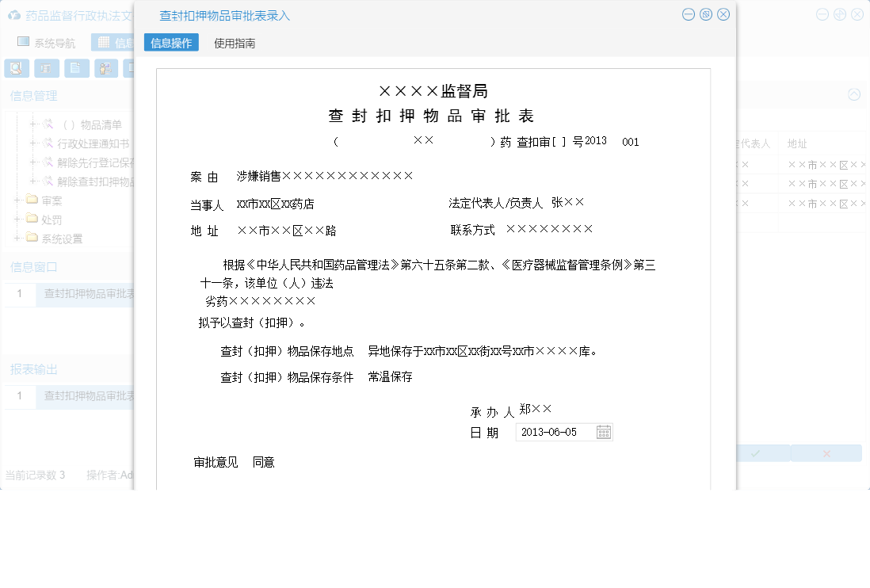870x588 pixels.
Task: Open the document icon on the toolbar
Action: [x=76, y=68]
